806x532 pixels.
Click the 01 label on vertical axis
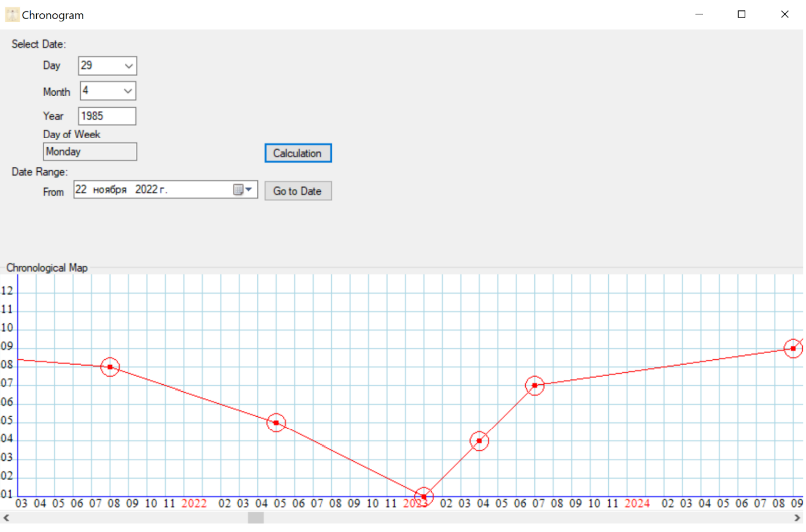point(7,494)
